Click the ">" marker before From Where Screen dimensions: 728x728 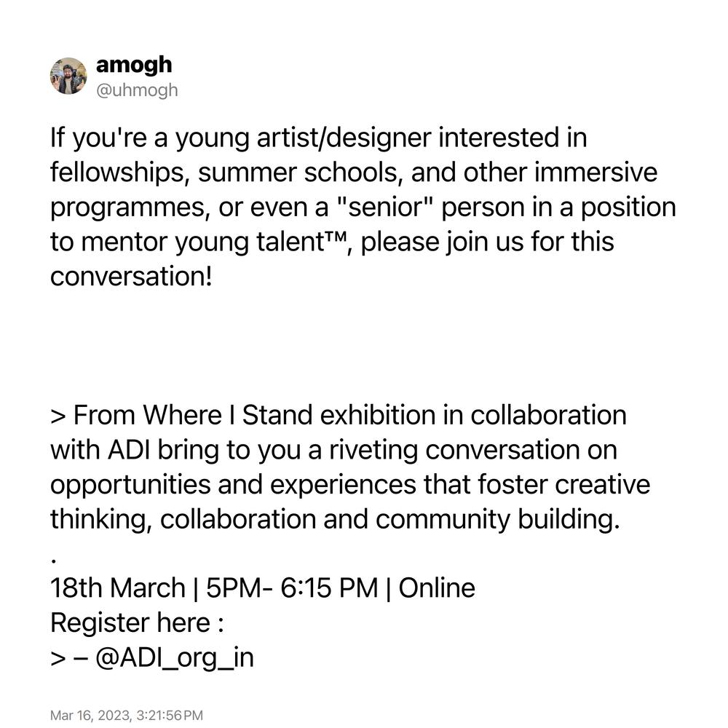(58, 416)
